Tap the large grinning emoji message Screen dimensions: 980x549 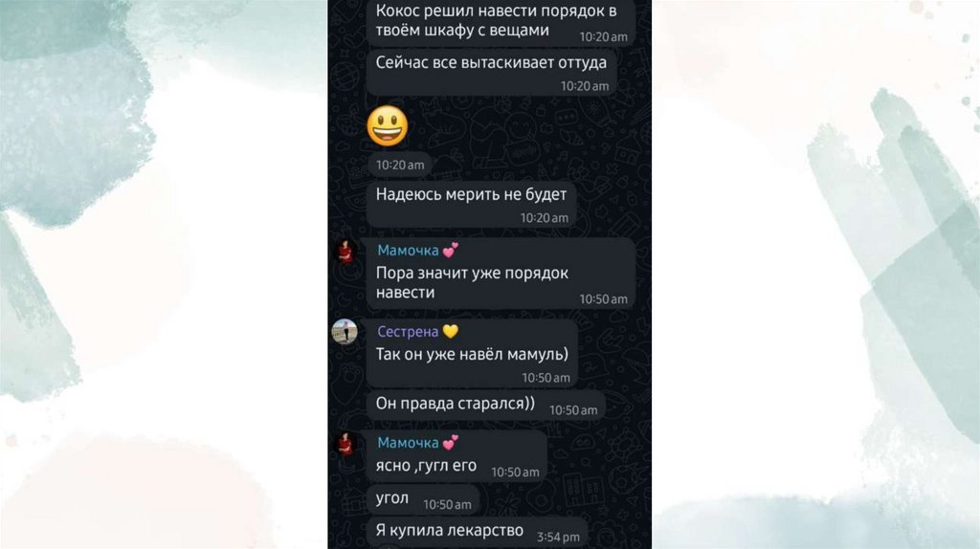click(388, 126)
